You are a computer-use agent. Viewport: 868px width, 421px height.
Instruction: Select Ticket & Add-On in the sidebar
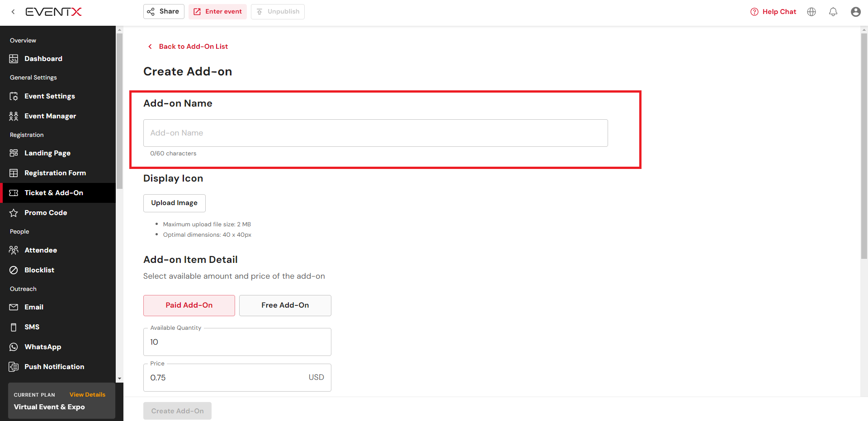point(58,193)
